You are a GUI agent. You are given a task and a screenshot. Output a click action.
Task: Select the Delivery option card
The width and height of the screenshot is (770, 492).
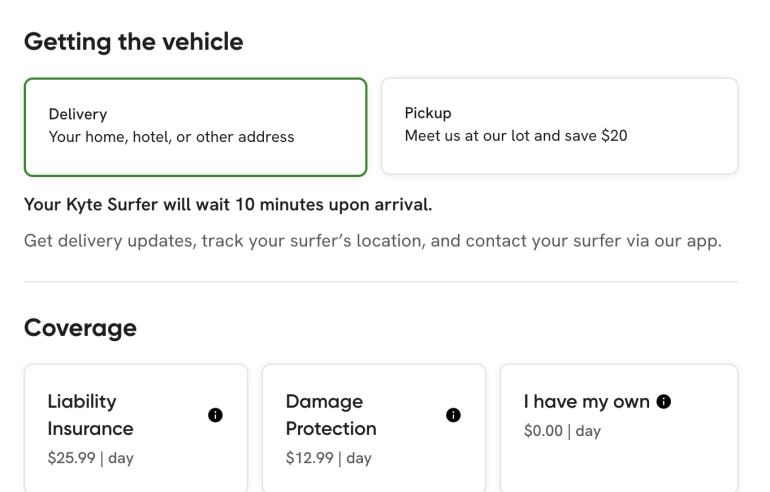[x=195, y=126]
